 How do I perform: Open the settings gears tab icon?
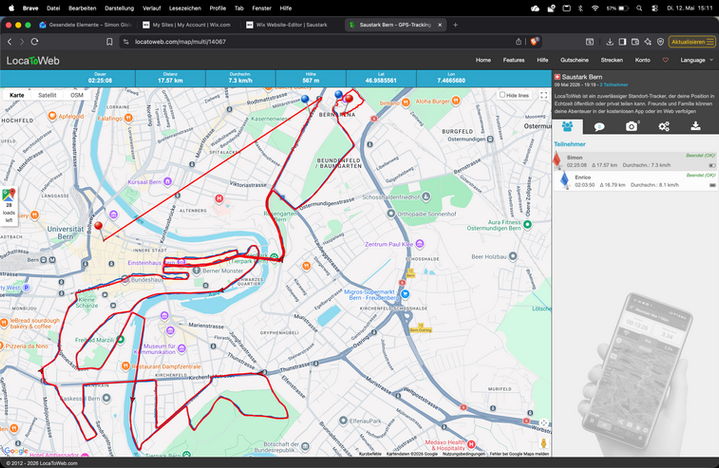[x=664, y=127]
